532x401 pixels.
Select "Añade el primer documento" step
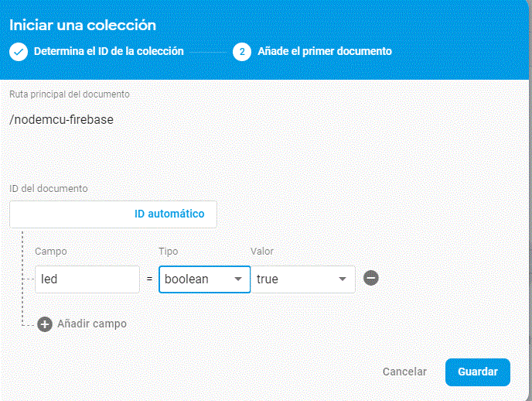[x=325, y=52]
